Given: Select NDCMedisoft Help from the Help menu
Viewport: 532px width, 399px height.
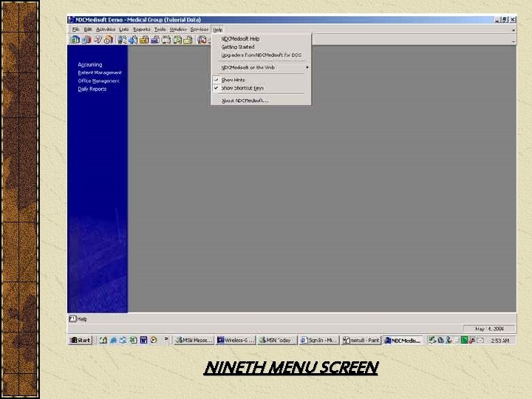Looking at the screenshot, I should click(261, 38).
